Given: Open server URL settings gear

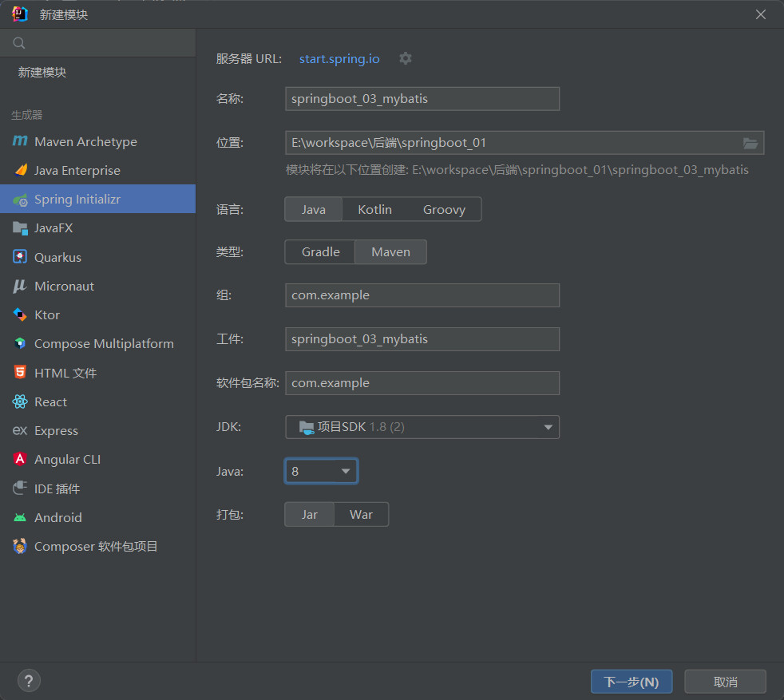Looking at the screenshot, I should (x=406, y=58).
